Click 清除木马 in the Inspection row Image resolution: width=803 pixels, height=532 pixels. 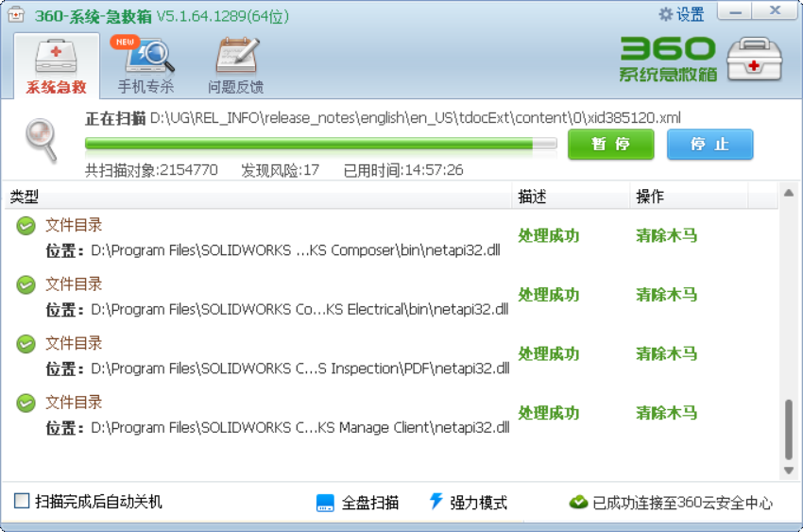pyautogui.click(x=666, y=353)
